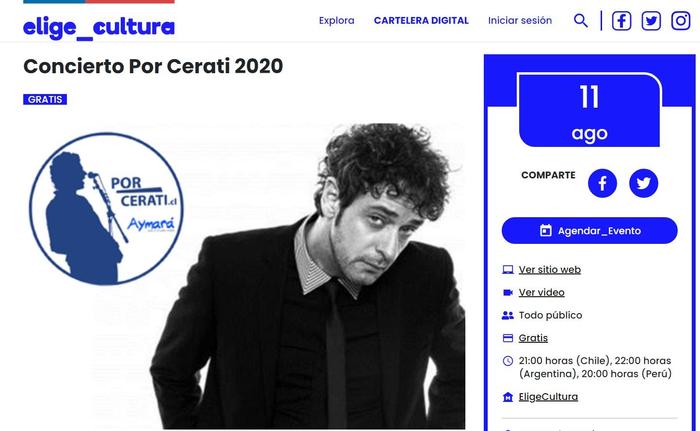Open the header Facebook icon
Screen dimensions: 700x431
coord(621,21)
